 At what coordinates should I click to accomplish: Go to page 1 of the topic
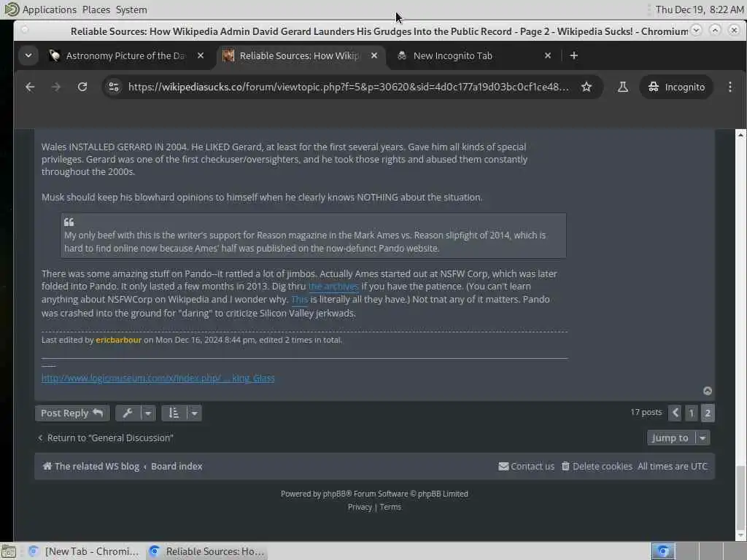[692, 413]
